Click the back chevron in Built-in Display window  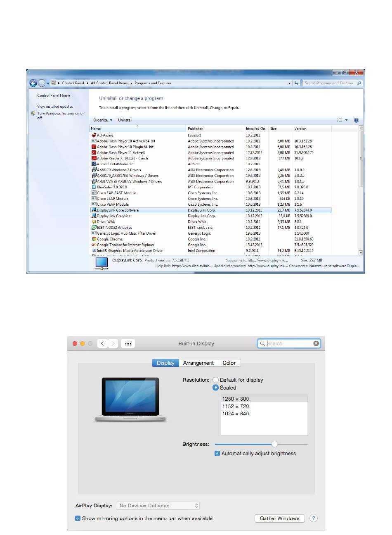(102, 344)
